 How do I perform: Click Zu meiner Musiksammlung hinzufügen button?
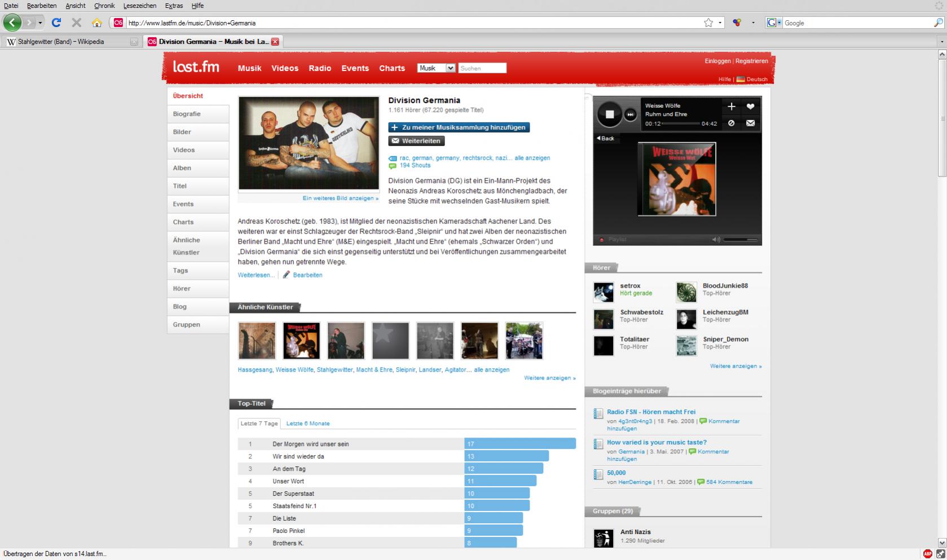[459, 127]
